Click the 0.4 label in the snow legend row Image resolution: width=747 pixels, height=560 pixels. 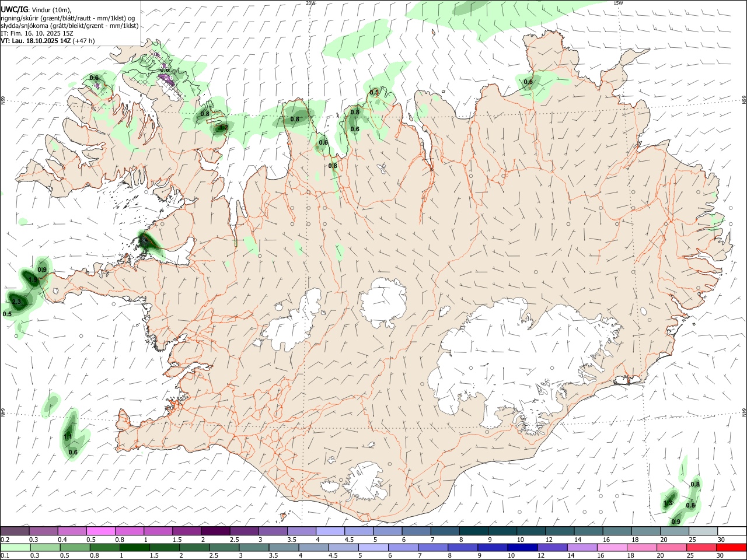point(62,540)
